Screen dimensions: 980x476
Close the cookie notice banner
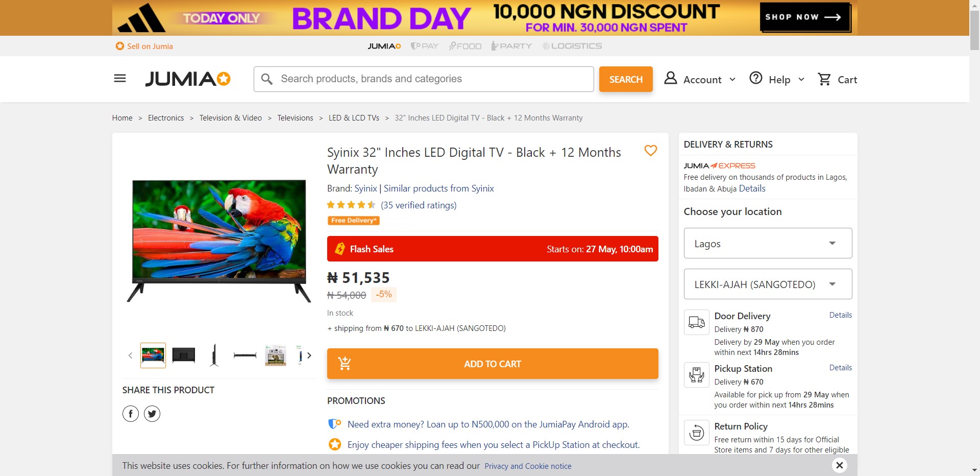click(840, 465)
